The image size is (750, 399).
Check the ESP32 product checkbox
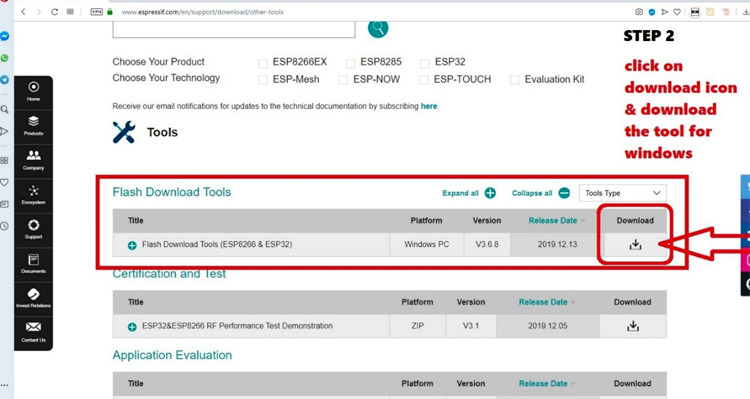[x=425, y=63]
